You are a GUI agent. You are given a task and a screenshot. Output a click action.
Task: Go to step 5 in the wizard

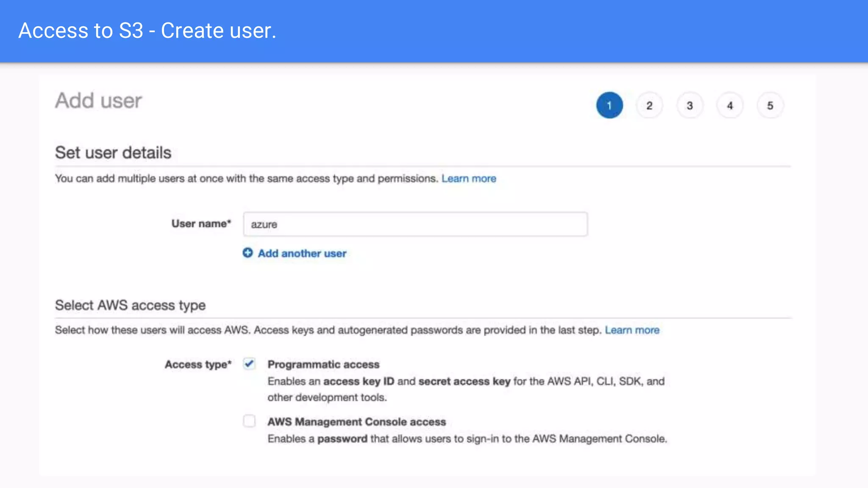point(770,105)
